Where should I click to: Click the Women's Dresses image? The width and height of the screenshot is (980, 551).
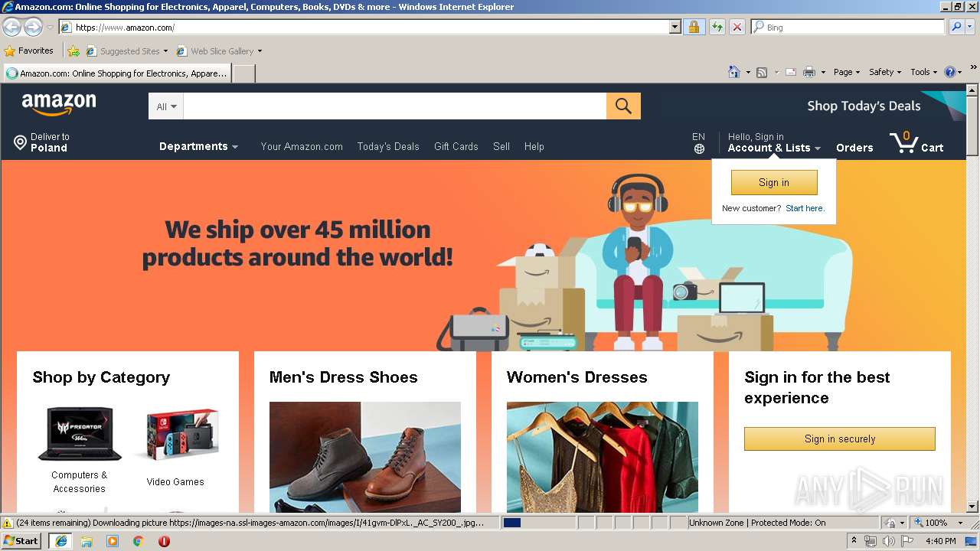point(603,457)
